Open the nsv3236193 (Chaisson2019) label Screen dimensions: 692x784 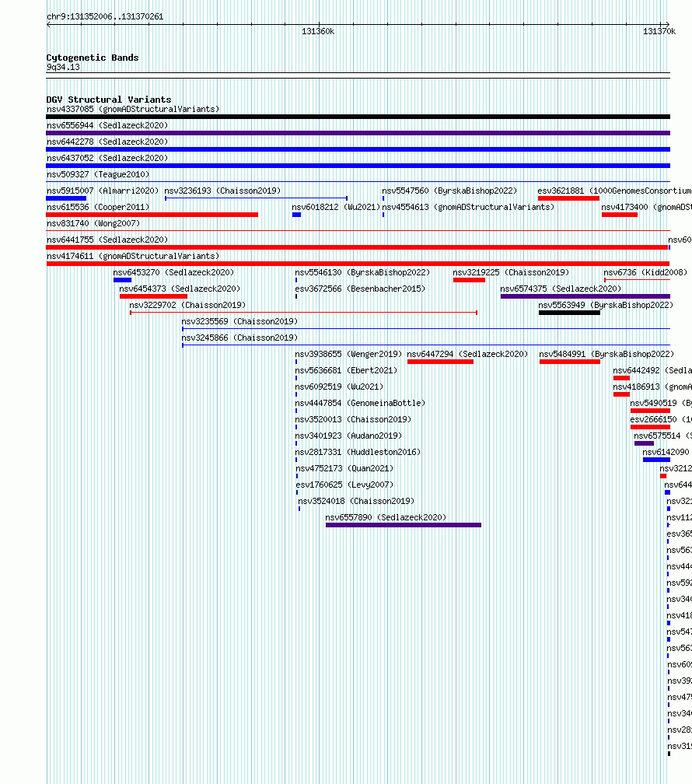click(x=222, y=191)
